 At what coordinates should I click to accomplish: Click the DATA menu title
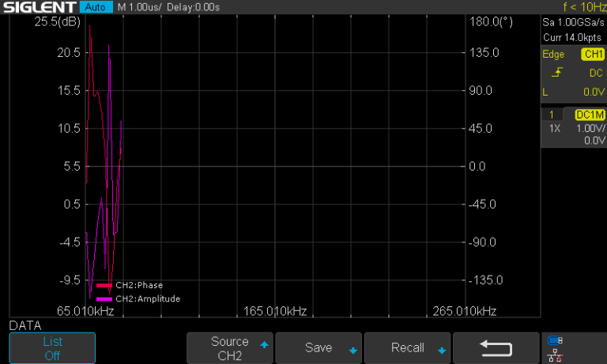tap(25, 325)
